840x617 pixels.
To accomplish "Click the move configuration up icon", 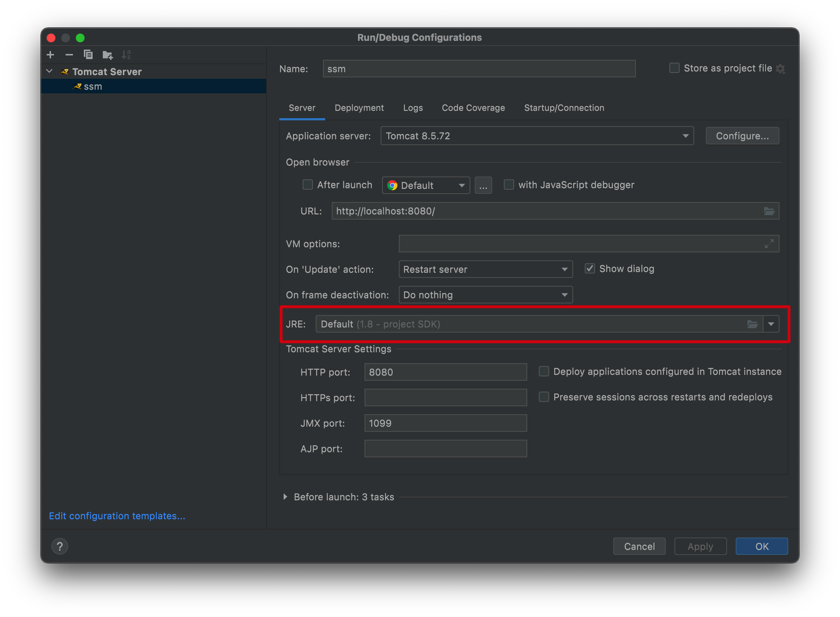I will tap(126, 55).
